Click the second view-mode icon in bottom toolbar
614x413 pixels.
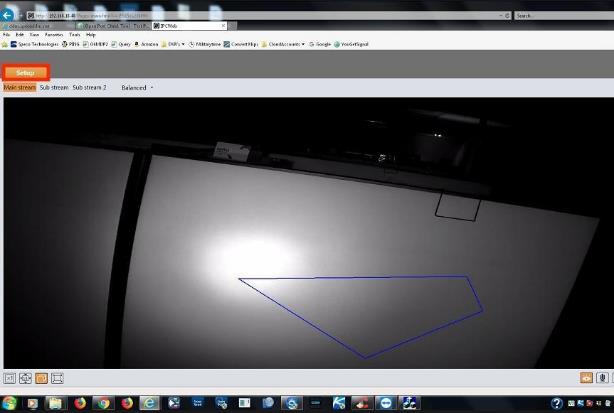[x=25, y=378]
